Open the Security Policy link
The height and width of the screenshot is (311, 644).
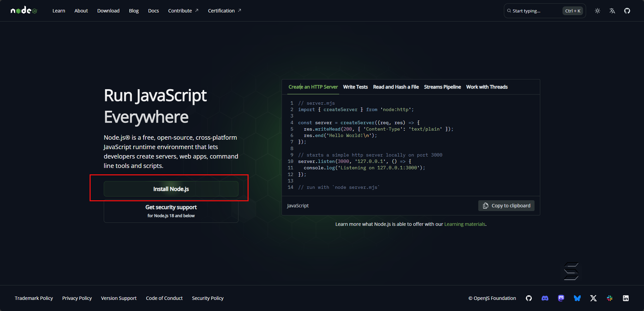pyautogui.click(x=207, y=298)
